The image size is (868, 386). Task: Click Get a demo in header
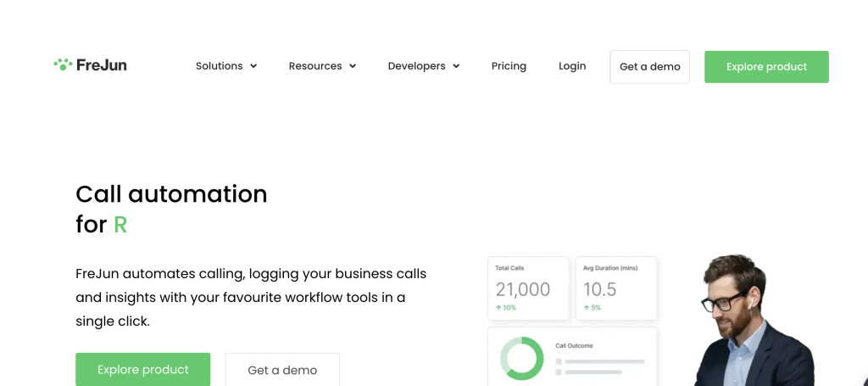[x=650, y=67]
